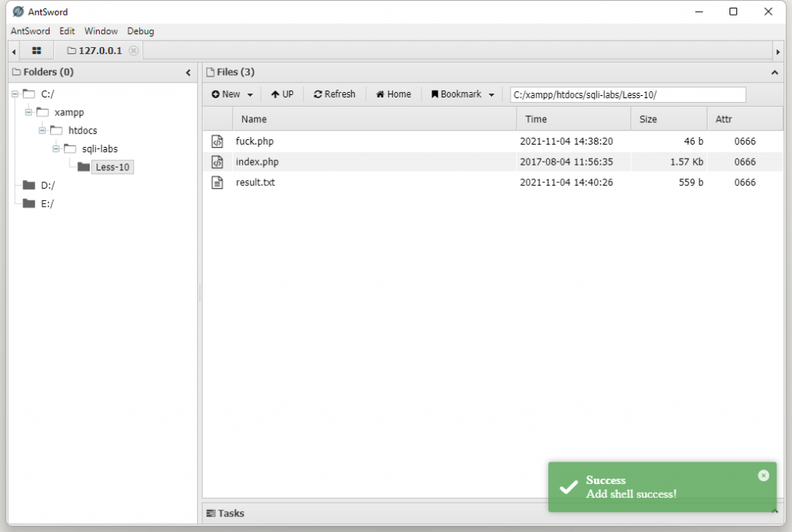Click the Home toolbar button
This screenshot has height=532, width=792.
click(394, 94)
